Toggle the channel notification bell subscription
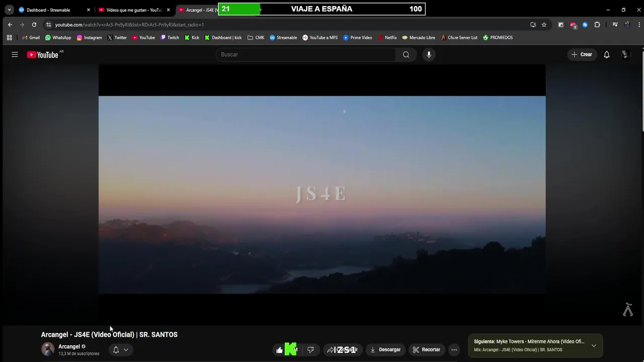This screenshot has height=362, width=644. [x=116, y=350]
